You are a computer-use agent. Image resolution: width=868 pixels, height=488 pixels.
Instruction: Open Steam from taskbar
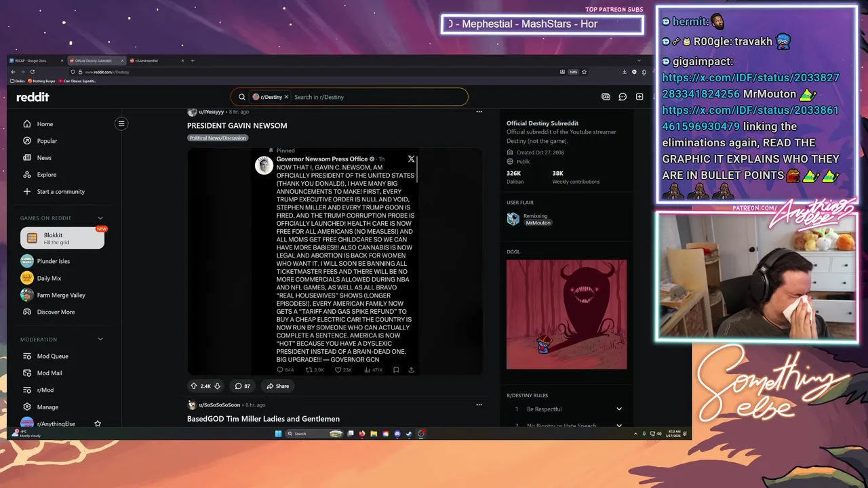[x=409, y=434]
